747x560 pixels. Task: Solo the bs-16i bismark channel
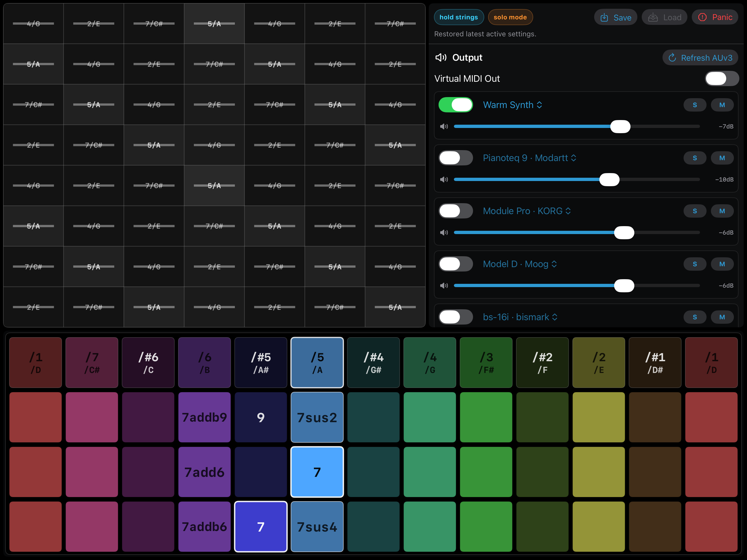pyautogui.click(x=695, y=317)
